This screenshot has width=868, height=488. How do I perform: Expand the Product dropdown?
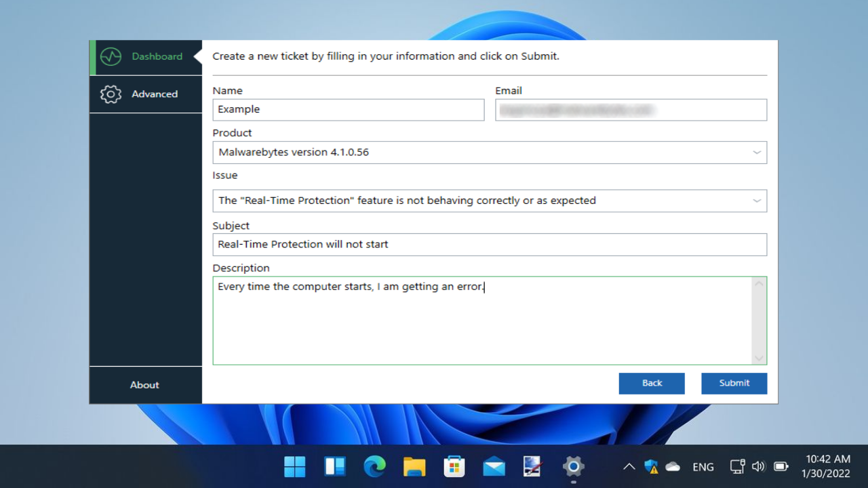tap(490, 152)
